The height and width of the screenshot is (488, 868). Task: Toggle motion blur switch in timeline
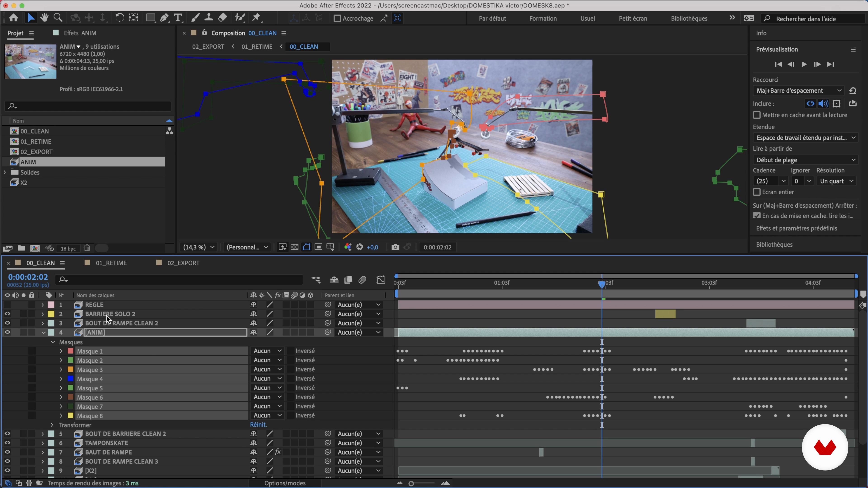click(363, 280)
